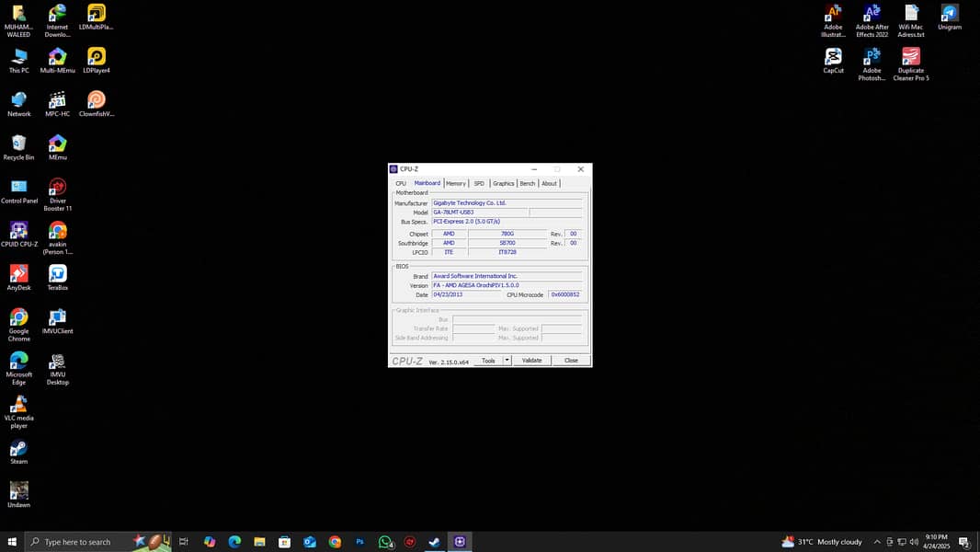Show hidden system tray icons
Screen dimensions: 980x552
(x=877, y=542)
